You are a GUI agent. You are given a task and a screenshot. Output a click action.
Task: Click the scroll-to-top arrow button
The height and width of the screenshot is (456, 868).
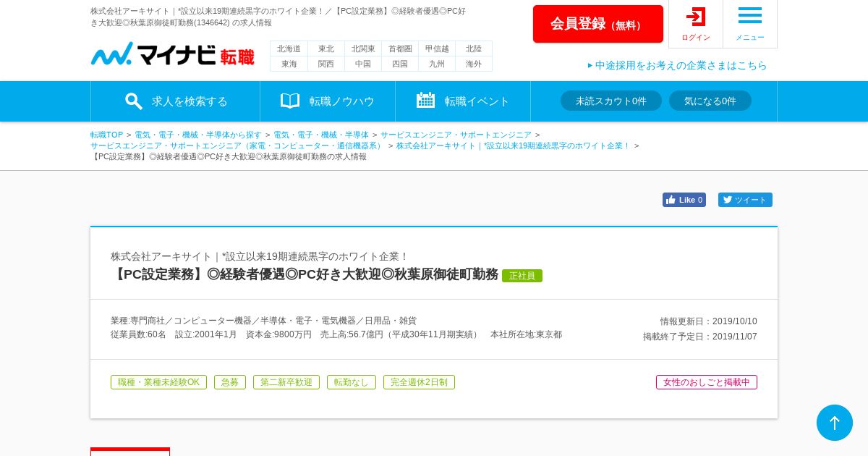pyautogui.click(x=835, y=423)
